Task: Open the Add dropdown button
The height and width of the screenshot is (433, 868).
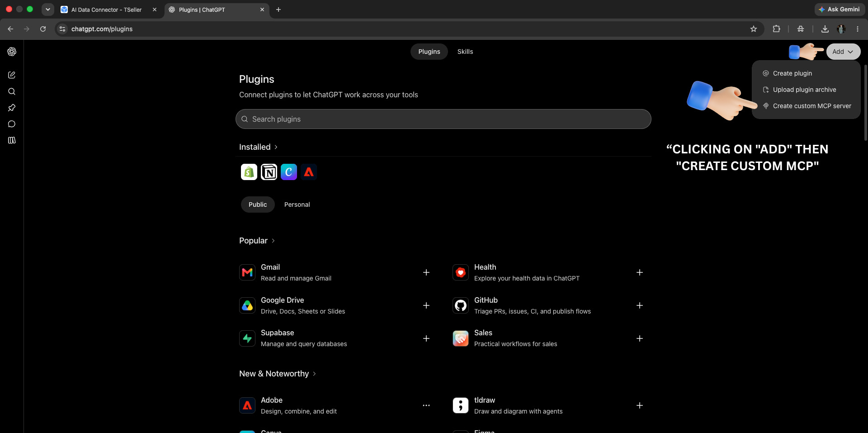Action: click(843, 52)
